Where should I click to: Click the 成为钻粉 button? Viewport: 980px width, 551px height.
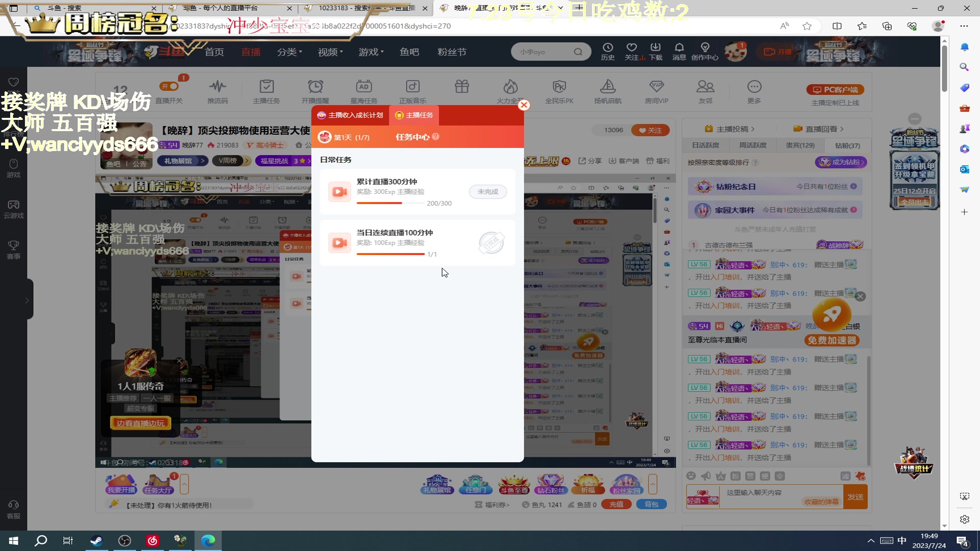tap(841, 162)
